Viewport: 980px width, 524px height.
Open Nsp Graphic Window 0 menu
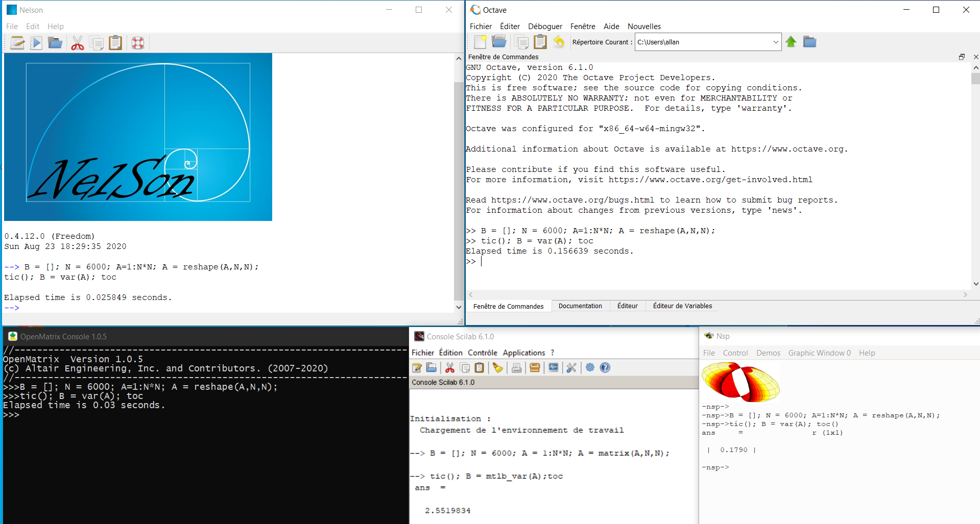coord(819,353)
